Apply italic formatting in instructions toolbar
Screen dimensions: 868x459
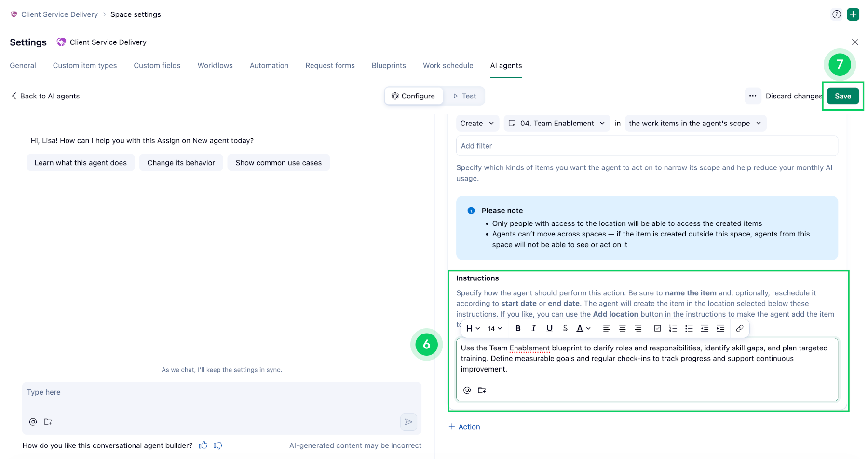point(533,328)
